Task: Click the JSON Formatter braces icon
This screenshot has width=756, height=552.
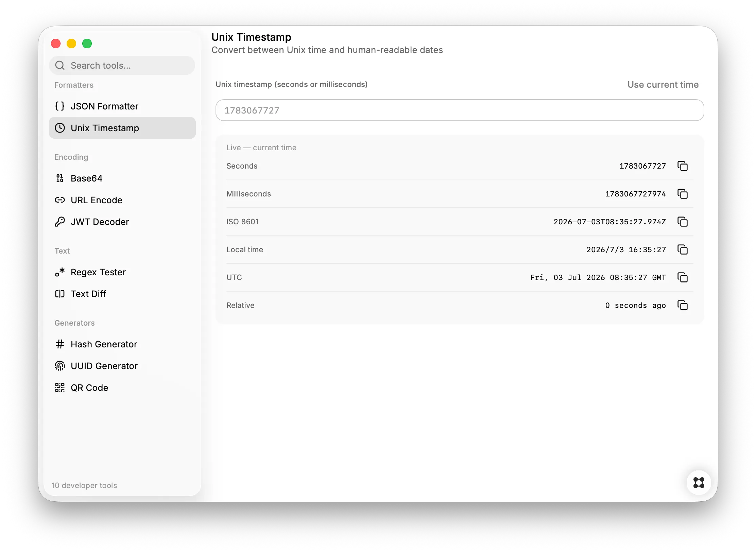Action: point(60,106)
